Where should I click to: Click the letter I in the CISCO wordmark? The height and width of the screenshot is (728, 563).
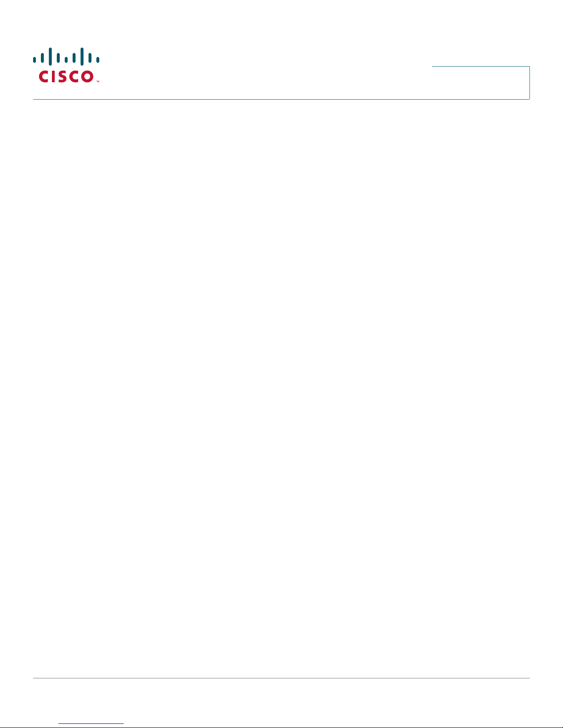(53, 76)
